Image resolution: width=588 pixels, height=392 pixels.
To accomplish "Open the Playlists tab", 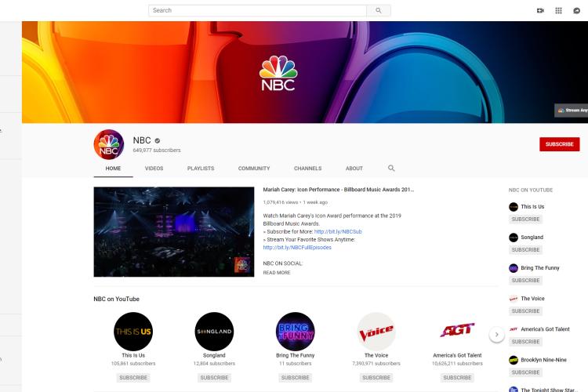I will 201,169.
